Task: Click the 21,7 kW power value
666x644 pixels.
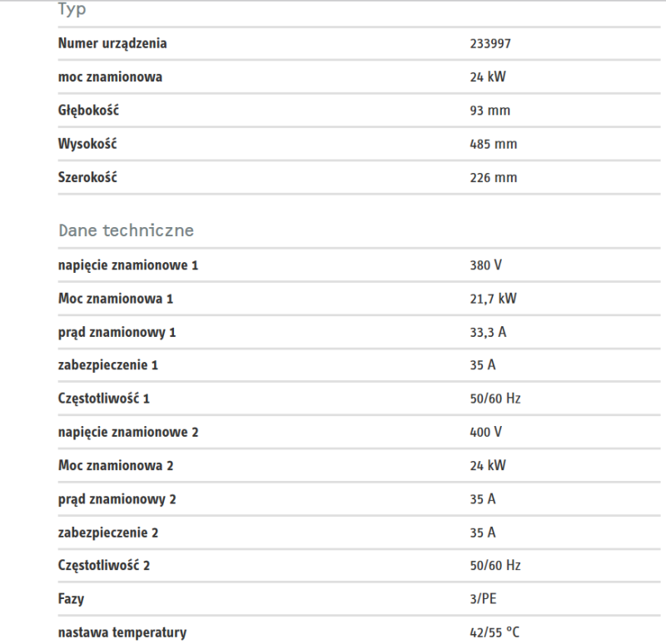Action: click(493, 299)
